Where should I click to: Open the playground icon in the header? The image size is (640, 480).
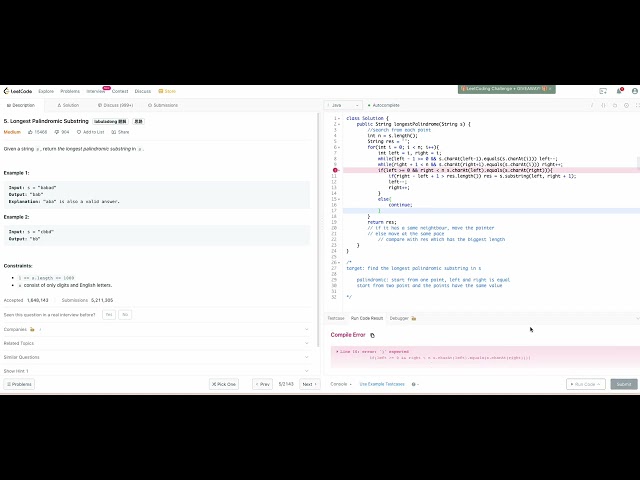tap(603, 91)
